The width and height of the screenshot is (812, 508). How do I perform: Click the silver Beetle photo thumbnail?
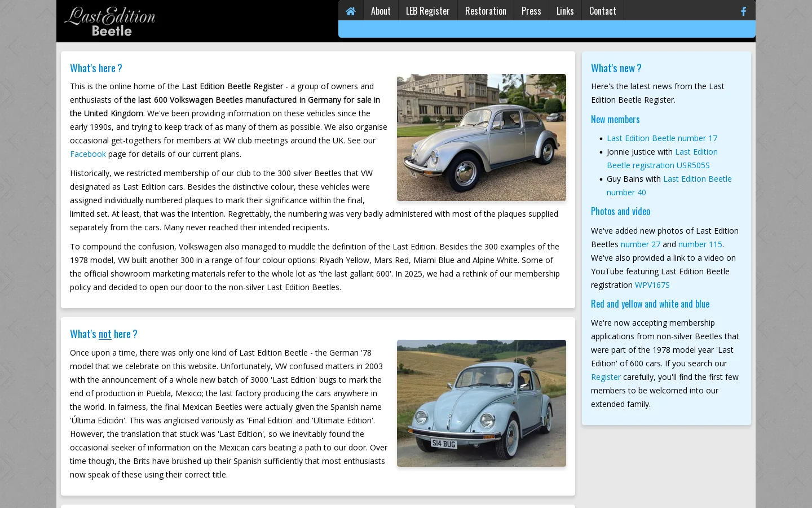click(482, 137)
